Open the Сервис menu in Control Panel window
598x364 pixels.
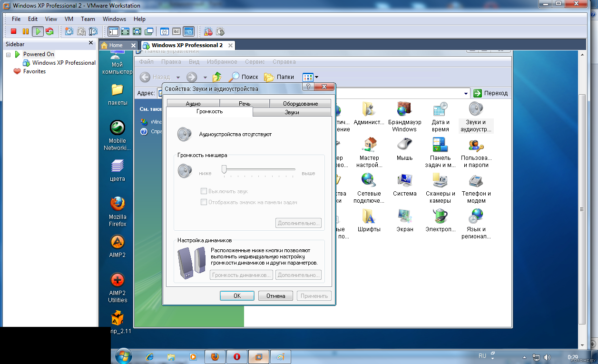click(x=255, y=62)
